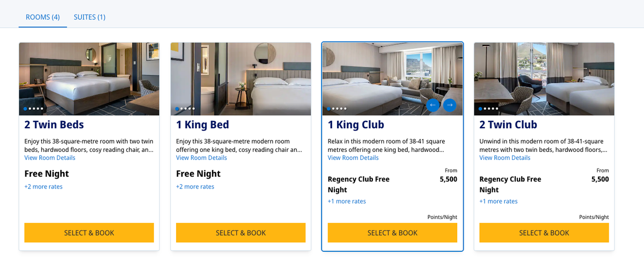Select the Rooms (4) tab
The width and height of the screenshot is (644, 262).
point(42,17)
